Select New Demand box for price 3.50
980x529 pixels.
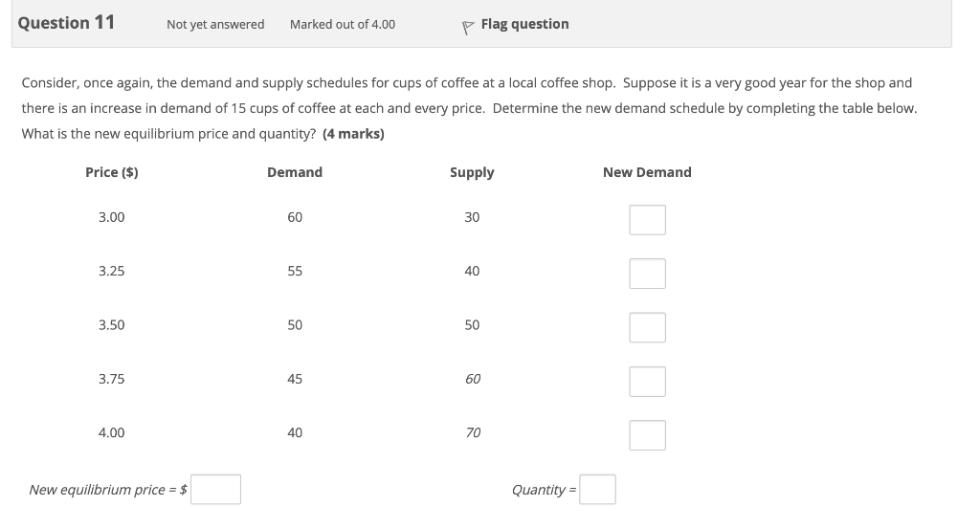[647, 327]
